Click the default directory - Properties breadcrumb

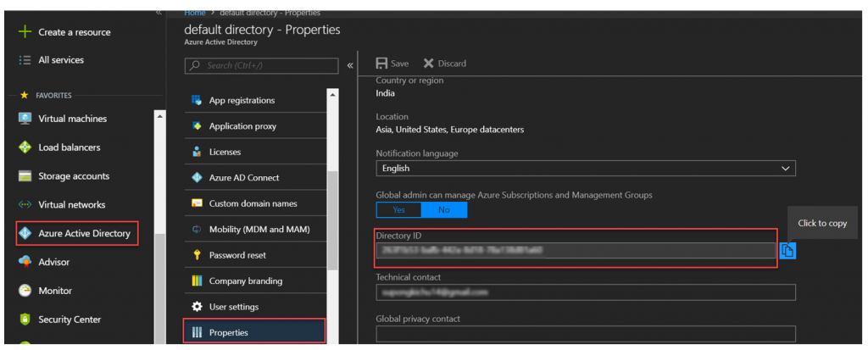(x=270, y=12)
